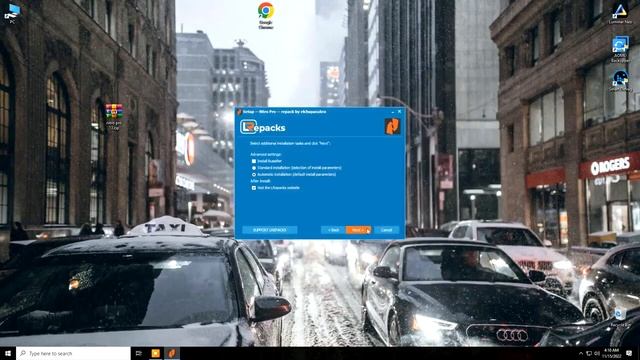Open the notification center
Screen dimensions: 640x360
coord(629,353)
